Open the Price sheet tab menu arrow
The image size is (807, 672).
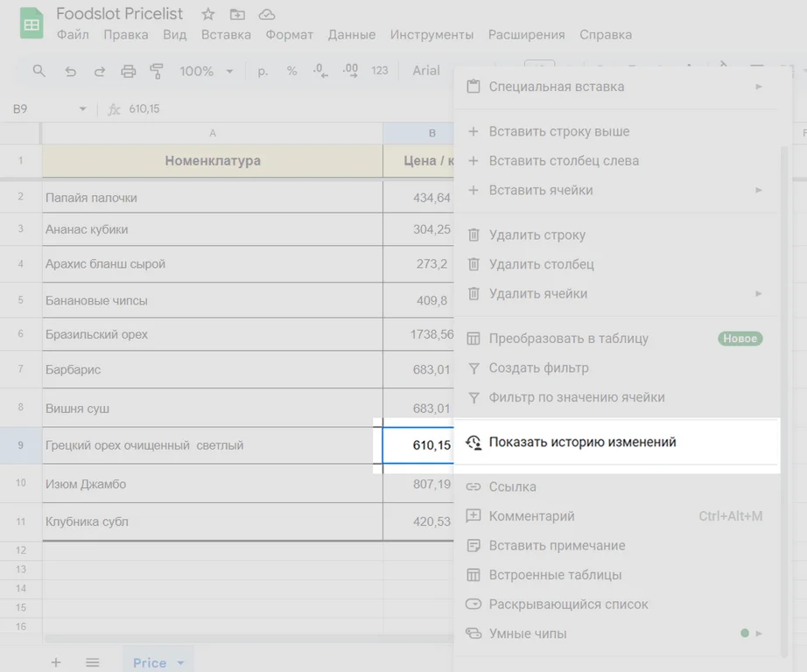click(181, 662)
